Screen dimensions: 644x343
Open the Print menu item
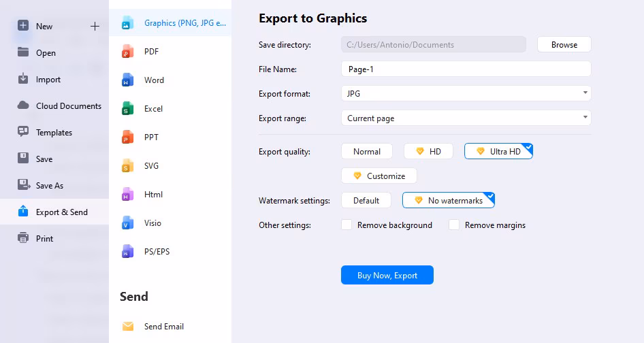[x=44, y=239]
